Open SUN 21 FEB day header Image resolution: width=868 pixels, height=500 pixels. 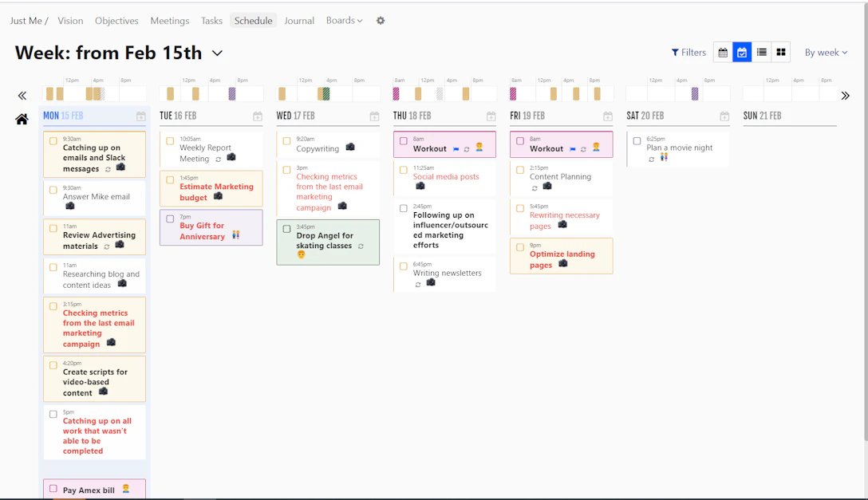pyautogui.click(x=762, y=116)
